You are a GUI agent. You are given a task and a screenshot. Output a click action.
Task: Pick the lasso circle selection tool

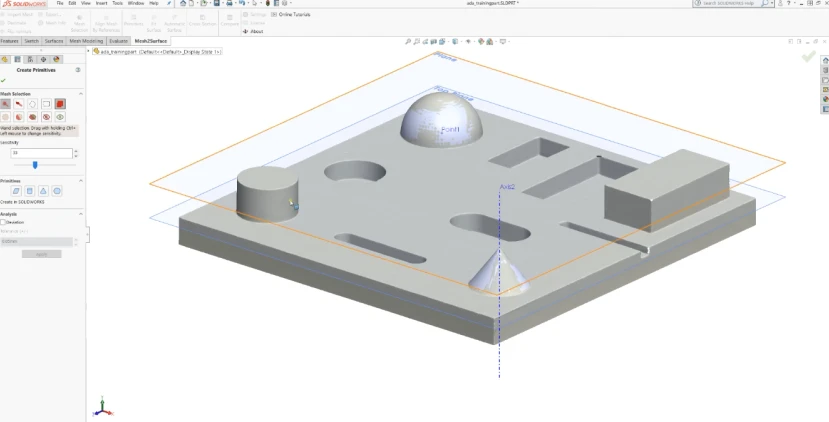click(33, 104)
